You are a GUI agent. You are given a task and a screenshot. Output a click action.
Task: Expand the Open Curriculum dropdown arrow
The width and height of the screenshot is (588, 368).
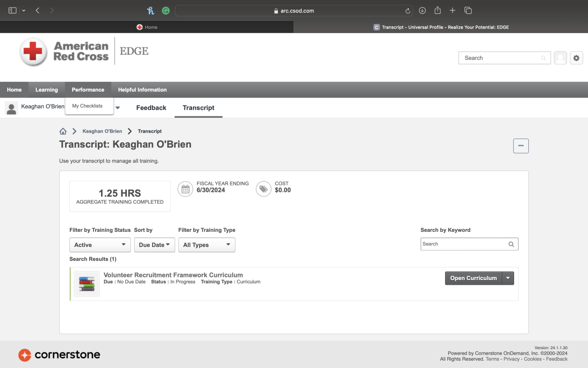pyautogui.click(x=508, y=278)
